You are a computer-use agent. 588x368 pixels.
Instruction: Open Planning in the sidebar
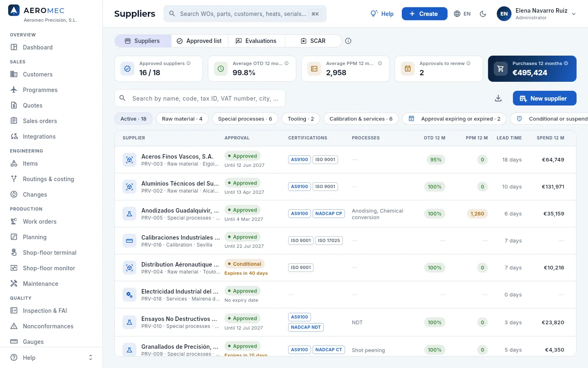pyautogui.click(x=51, y=237)
